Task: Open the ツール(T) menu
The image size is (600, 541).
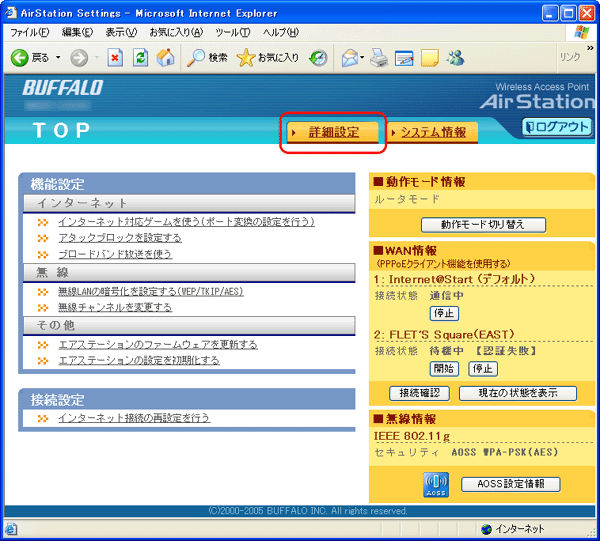Action: point(233,33)
